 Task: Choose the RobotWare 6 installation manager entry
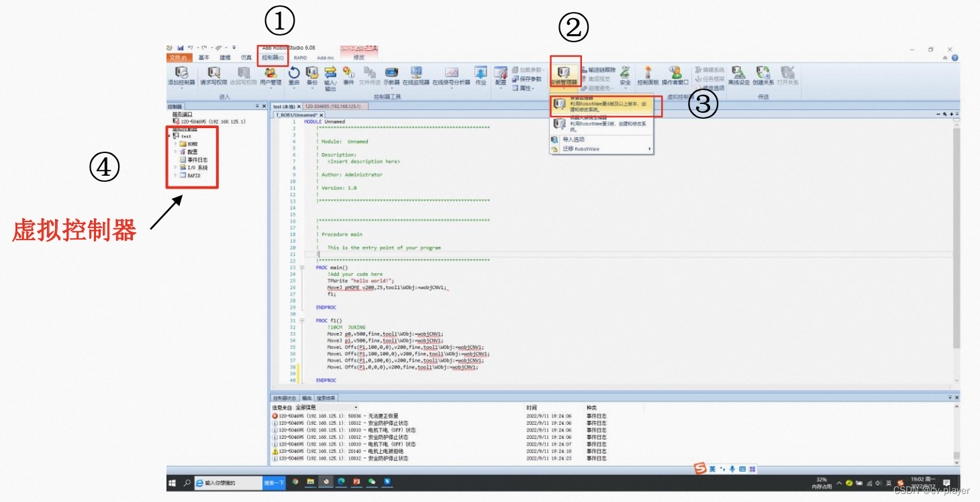pos(601,105)
